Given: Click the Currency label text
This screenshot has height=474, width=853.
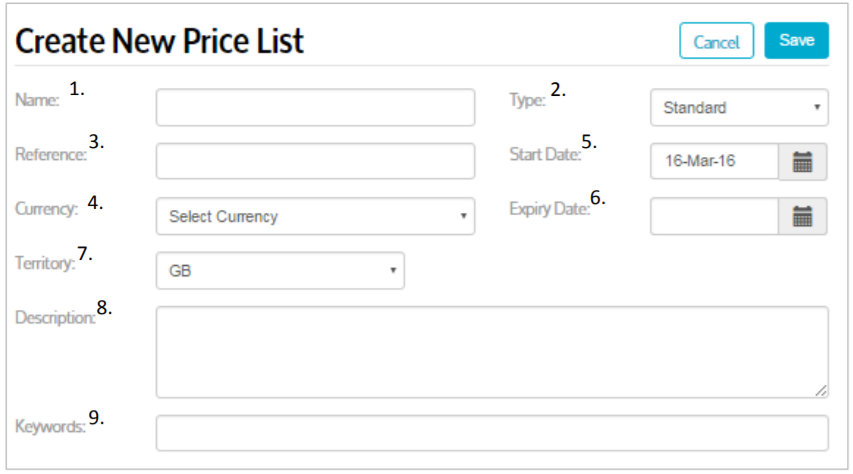Looking at the screenshot, I should point(46,209).
